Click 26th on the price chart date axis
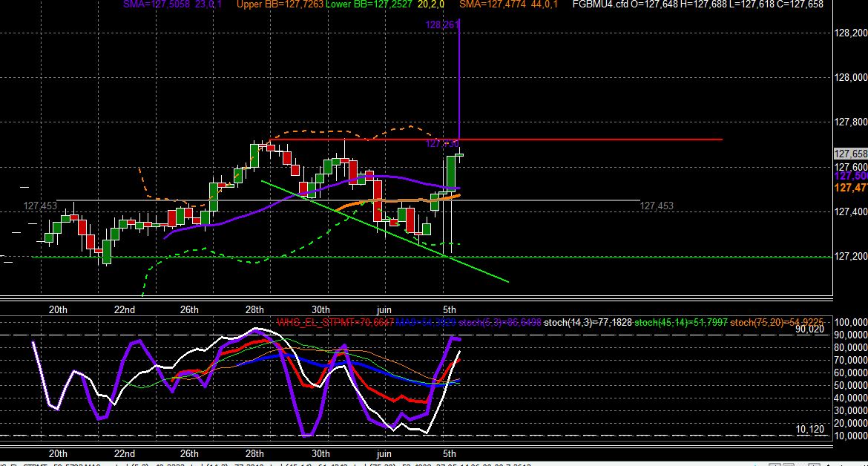Image resolution: width=868 pixels, height=466 pixels. [189, 309]
